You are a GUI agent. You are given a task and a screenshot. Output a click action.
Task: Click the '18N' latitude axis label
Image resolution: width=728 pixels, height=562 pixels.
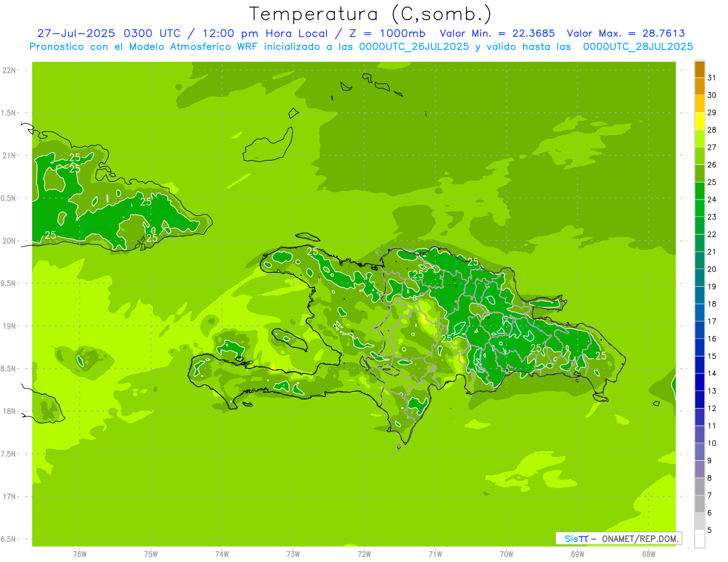(x=10, y=412)
